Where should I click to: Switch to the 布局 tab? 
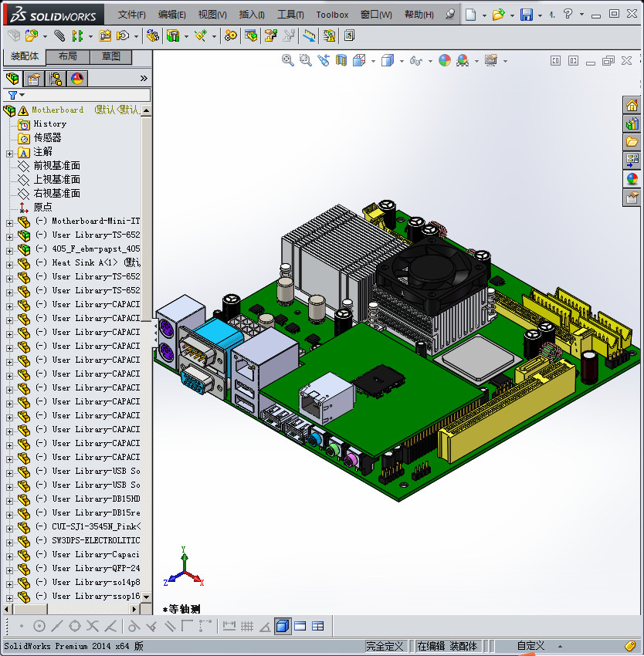coord(67,57)
